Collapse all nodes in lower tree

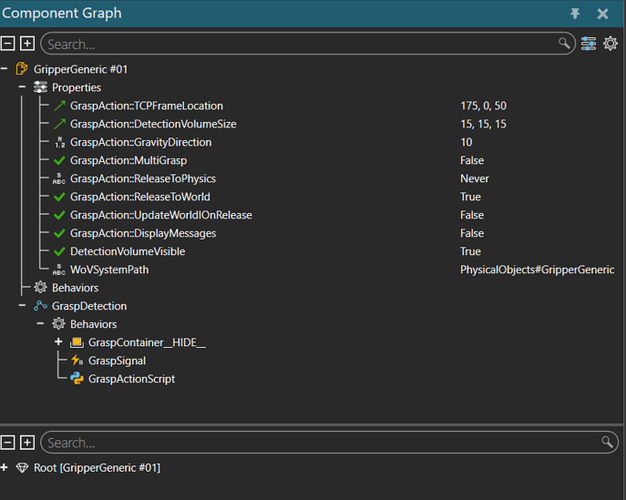pos(8,442)
